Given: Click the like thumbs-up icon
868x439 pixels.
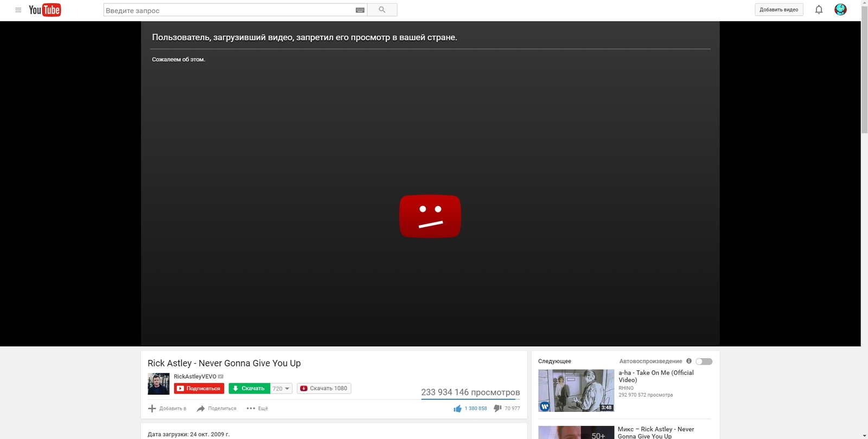Looking at the screenshot, I should point(457,408).
